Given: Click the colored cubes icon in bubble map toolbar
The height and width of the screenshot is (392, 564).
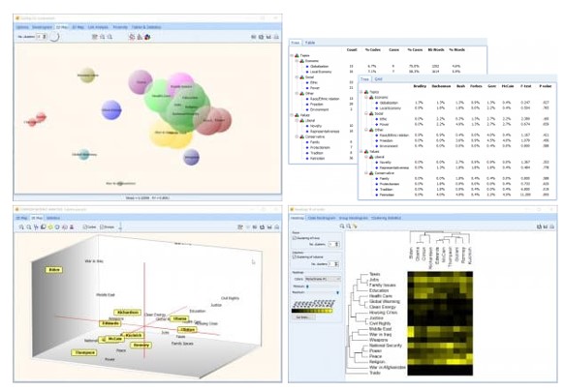Looking at the screenshot, I should 147,37.
